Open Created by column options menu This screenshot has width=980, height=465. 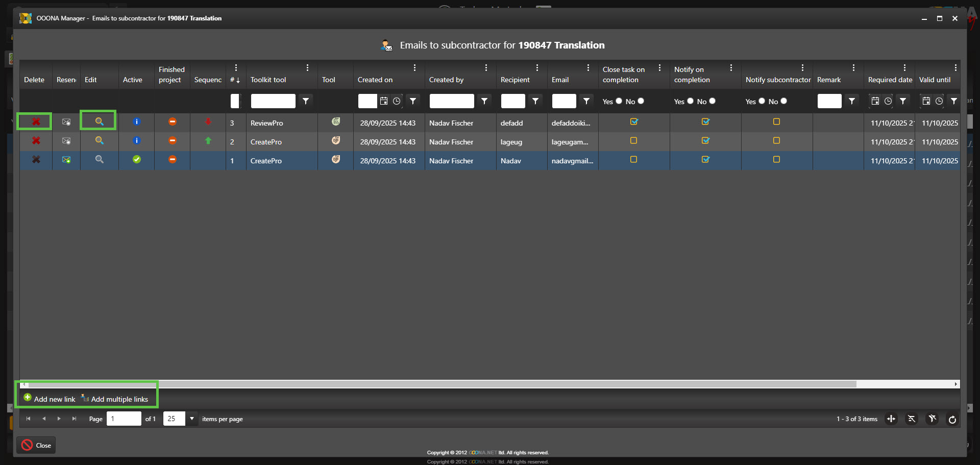point(486,68)
